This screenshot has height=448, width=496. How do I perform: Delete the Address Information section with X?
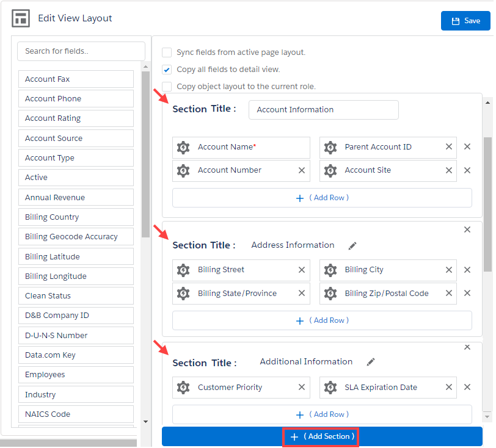pyautogui.click(x=467, y=229)
